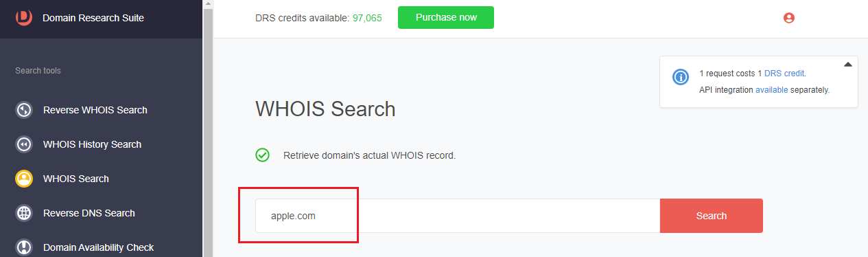Click the red Search button

(711, 216)
